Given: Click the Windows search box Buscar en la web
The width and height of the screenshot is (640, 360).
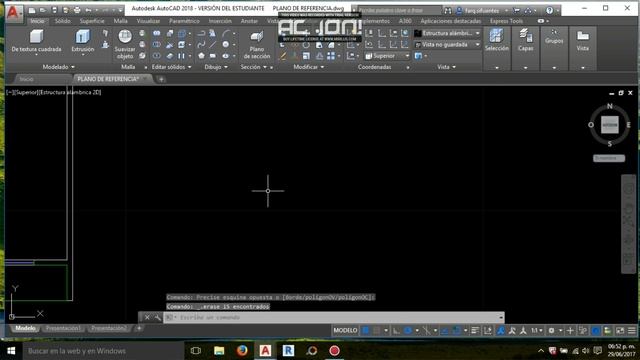Looking at the screenshot, I should click(102, 351).
